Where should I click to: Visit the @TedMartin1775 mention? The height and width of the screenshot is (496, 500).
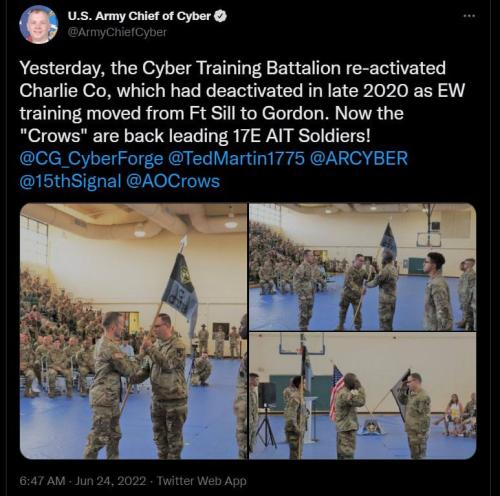236,158
